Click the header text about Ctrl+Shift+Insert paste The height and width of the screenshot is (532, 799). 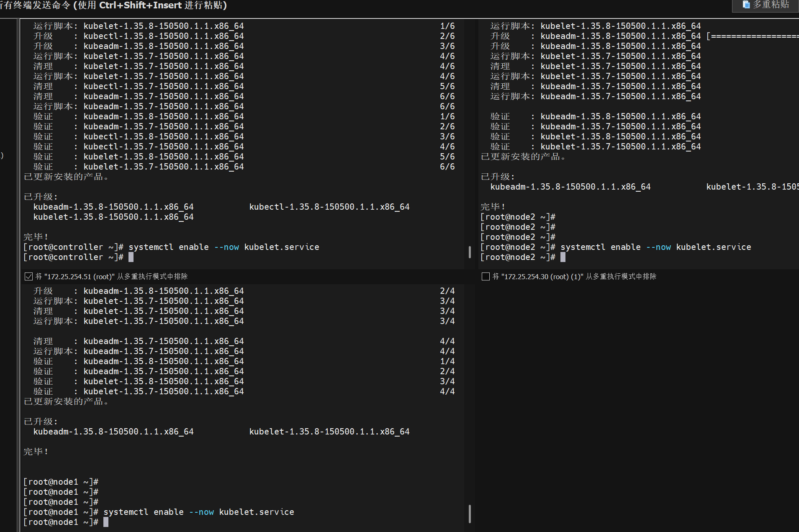coord(113,5)
